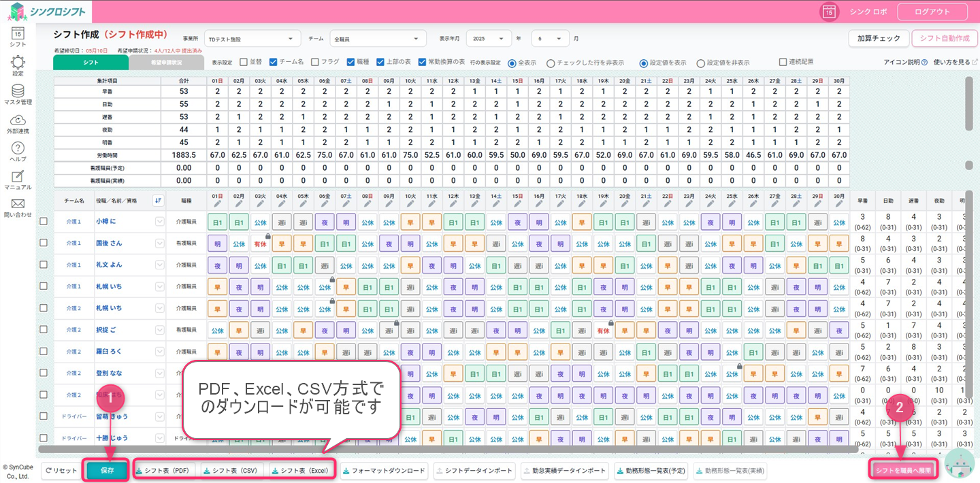The image size is (980, 483).
Task: Click the シフトを職員へ展開 button
Action: coord(904,470)
